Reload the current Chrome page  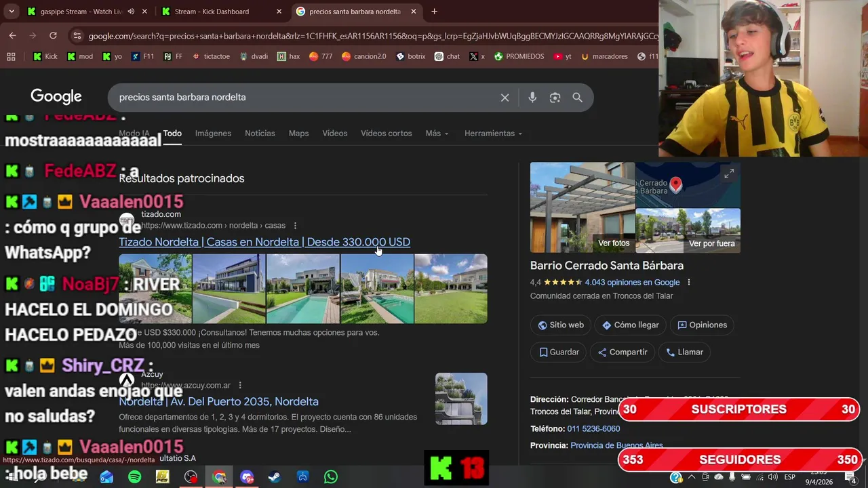coord(53,36)
